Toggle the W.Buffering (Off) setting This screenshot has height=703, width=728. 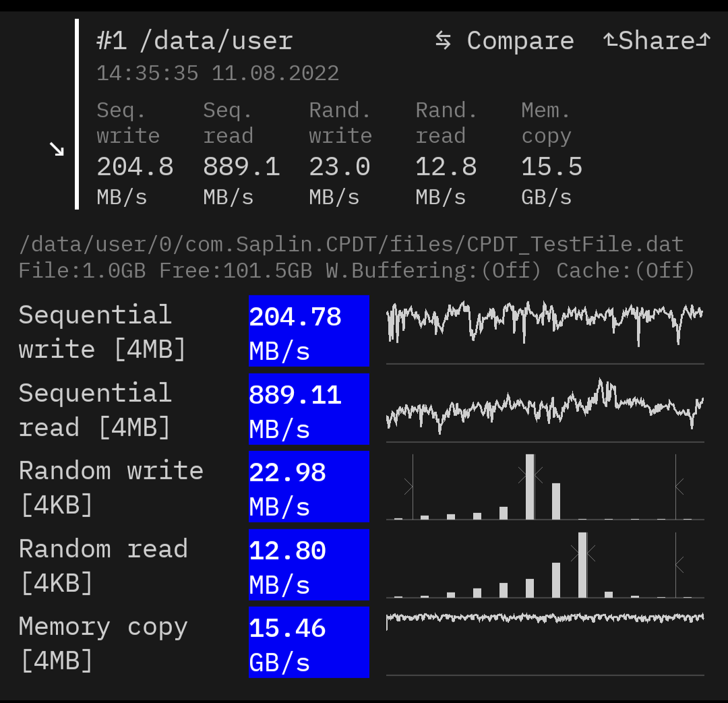click(433, 271)
